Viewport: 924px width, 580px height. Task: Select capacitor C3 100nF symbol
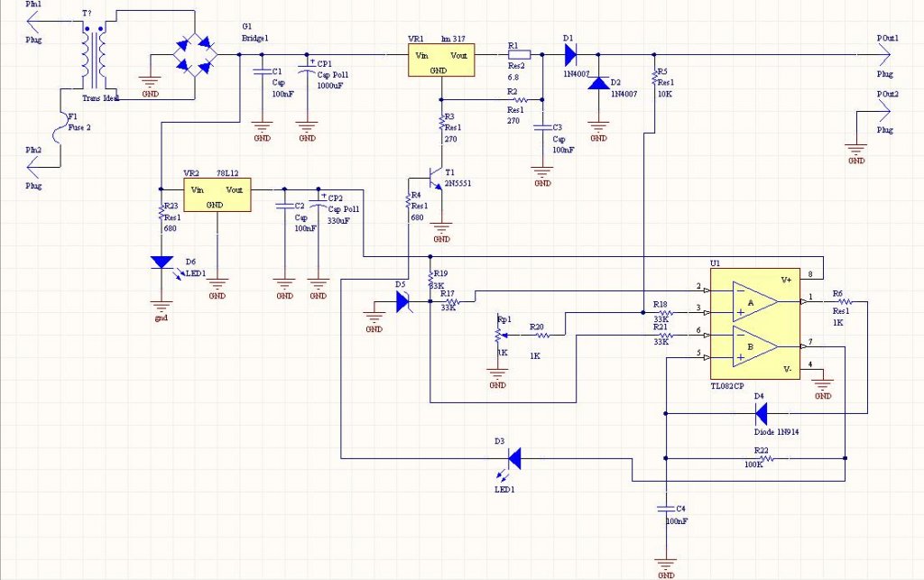click(x=542, y=128)
